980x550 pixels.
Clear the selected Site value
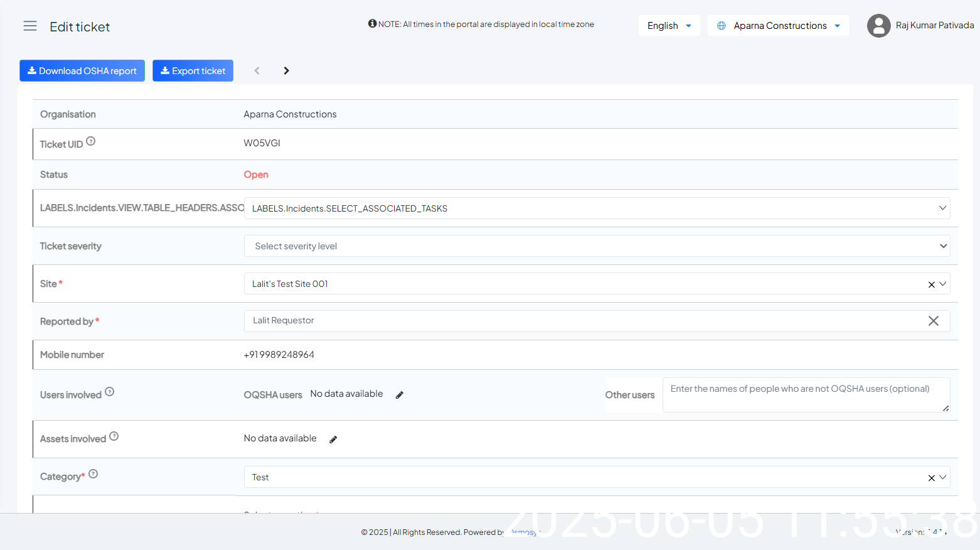pos(931,284)
